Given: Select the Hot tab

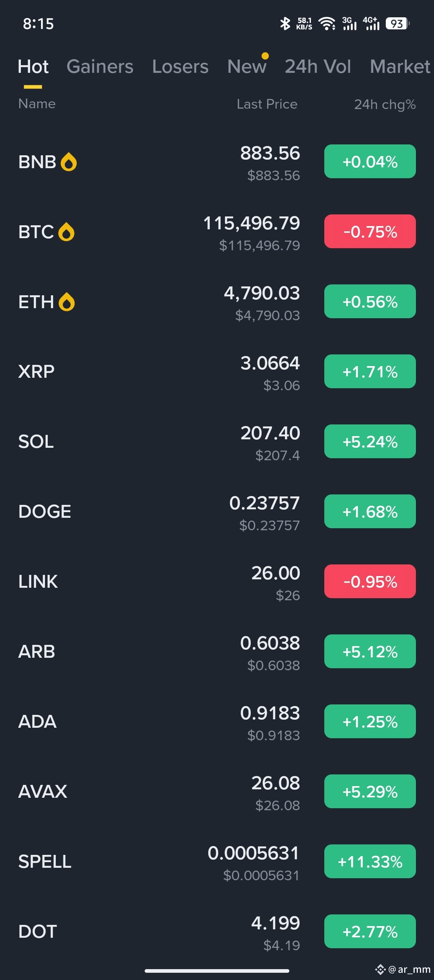Looking at the screenshot, I should click(x=33, y=66).
